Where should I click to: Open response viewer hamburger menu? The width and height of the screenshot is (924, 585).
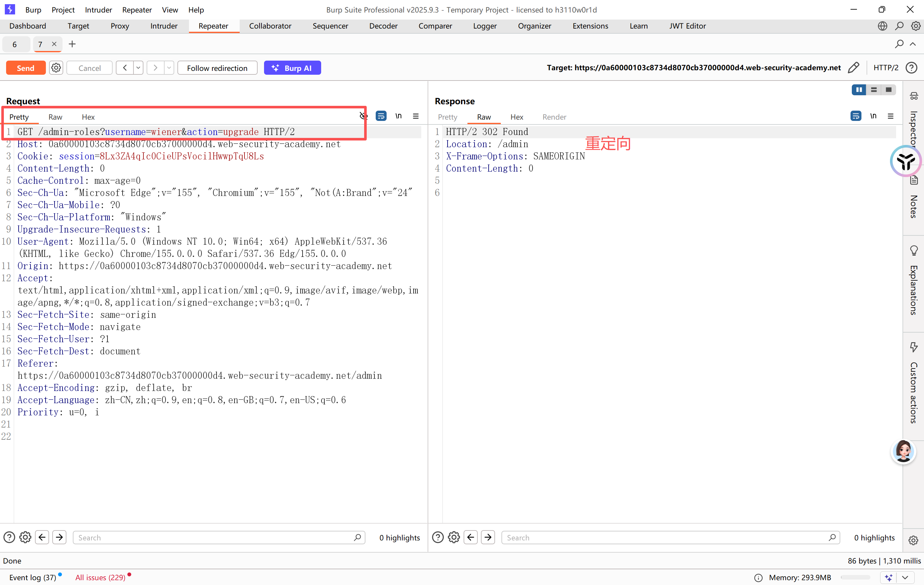click(x=891, y=116)
